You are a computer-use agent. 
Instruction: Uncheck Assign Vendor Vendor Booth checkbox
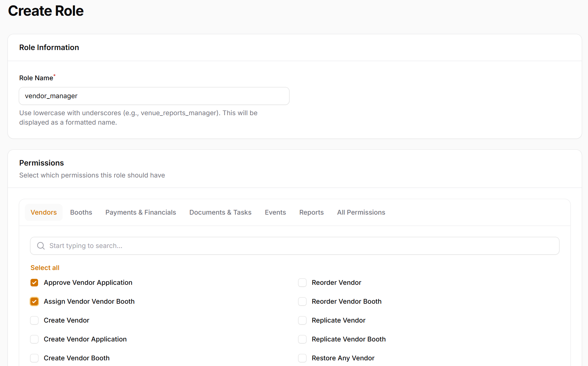click(x=34, y=301)
